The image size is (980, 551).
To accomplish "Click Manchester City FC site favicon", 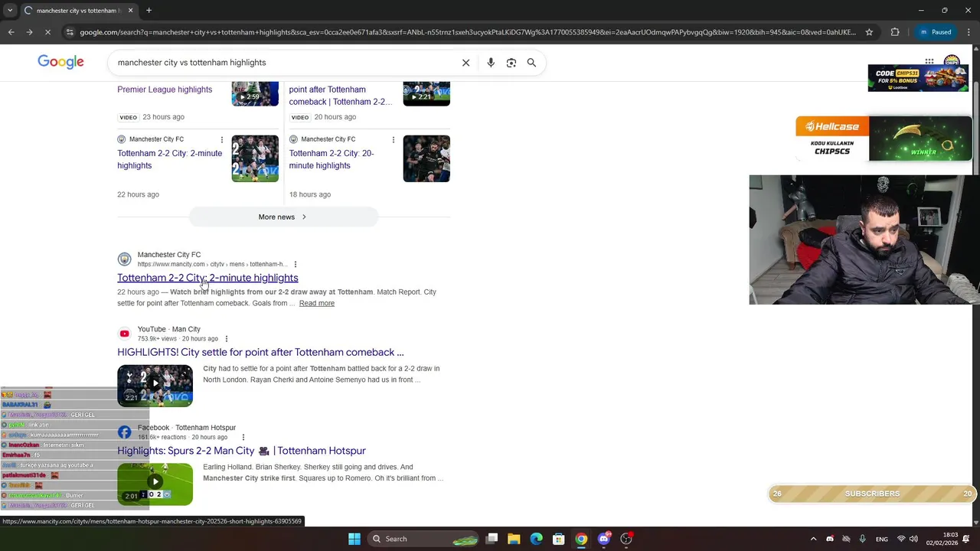I will click(x=124, y=259).
